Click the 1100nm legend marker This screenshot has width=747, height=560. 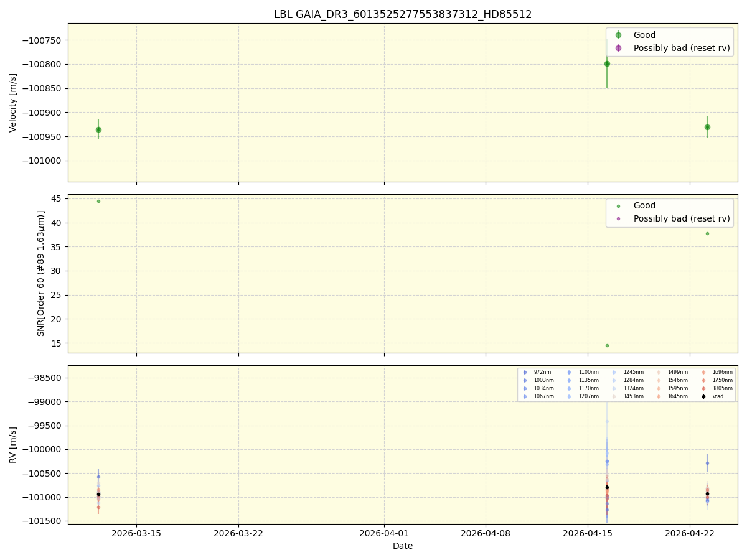pos(569,372)
